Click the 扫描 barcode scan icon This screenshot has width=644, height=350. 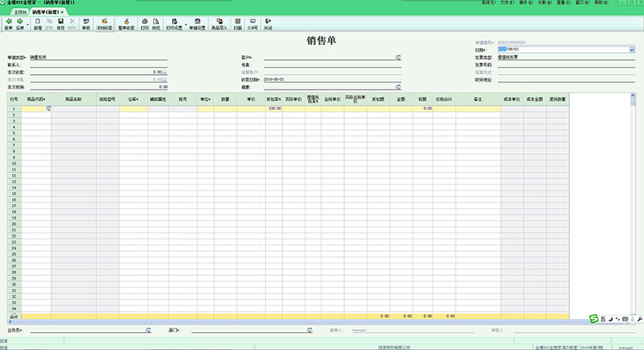238,21
